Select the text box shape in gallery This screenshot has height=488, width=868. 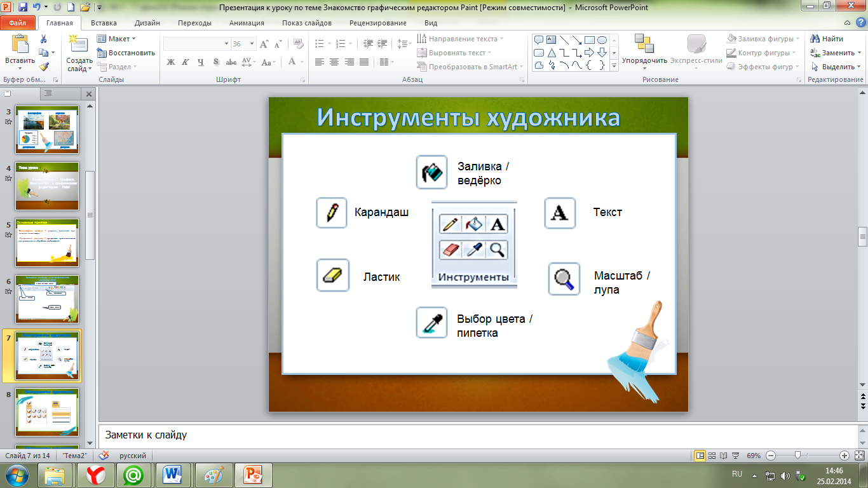pyautogui.click(x=552, y=40)
